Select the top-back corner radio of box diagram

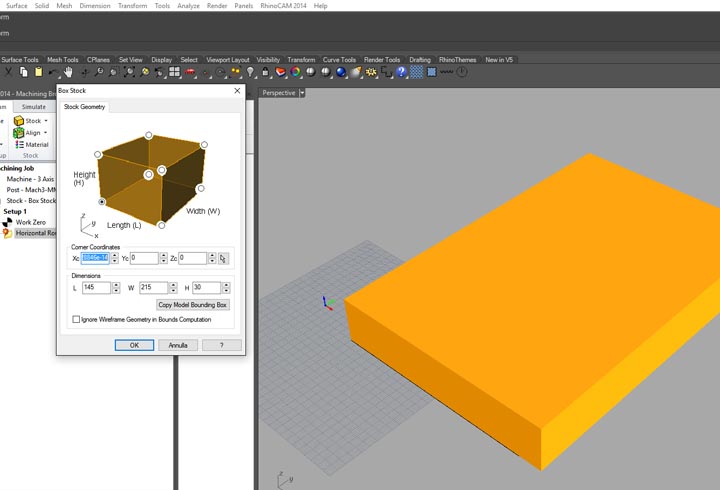(148, 135)
